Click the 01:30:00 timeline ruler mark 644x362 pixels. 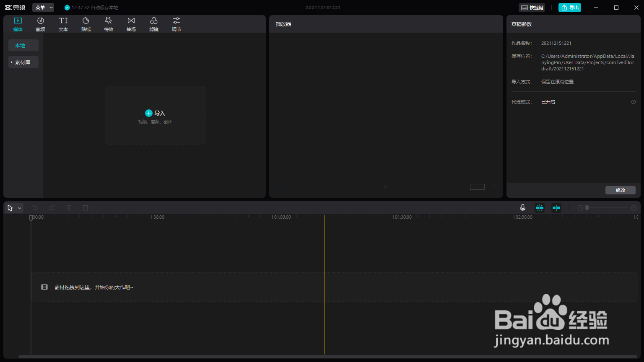(403, 217)
